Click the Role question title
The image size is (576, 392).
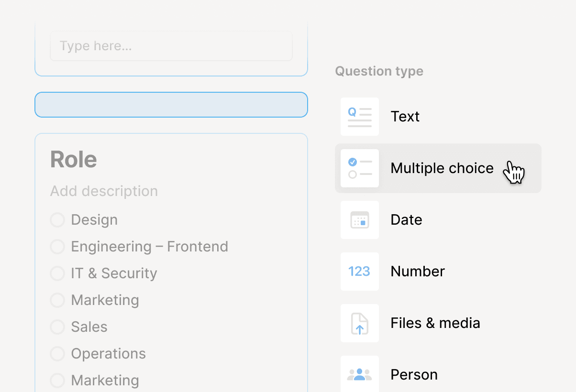tap(73, 160)
